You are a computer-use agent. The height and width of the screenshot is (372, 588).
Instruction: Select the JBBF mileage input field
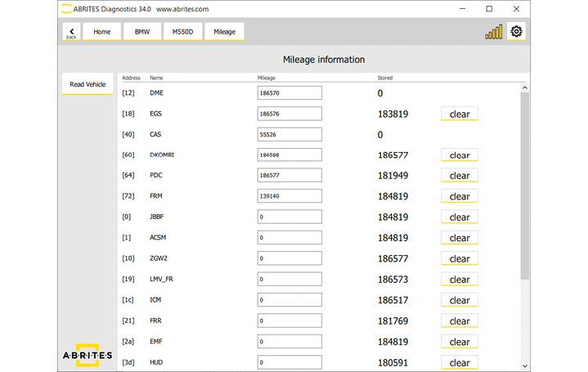(290, 217)
